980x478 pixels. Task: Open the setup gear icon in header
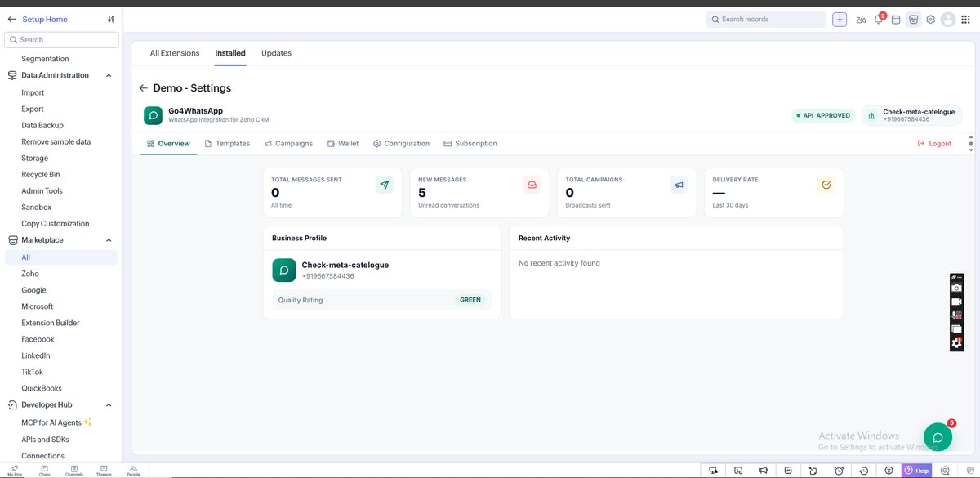pyautogui.click(x=930, y=20)
